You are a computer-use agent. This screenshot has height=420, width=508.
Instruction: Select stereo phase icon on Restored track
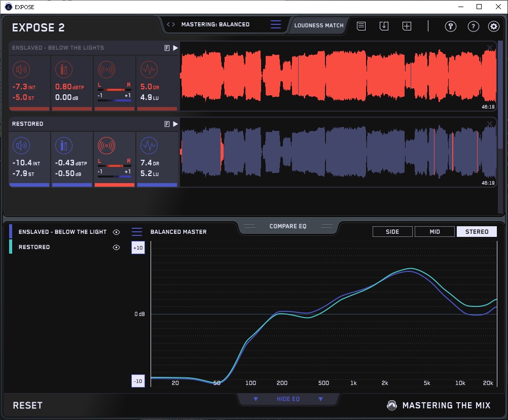[x=106, y=146]
